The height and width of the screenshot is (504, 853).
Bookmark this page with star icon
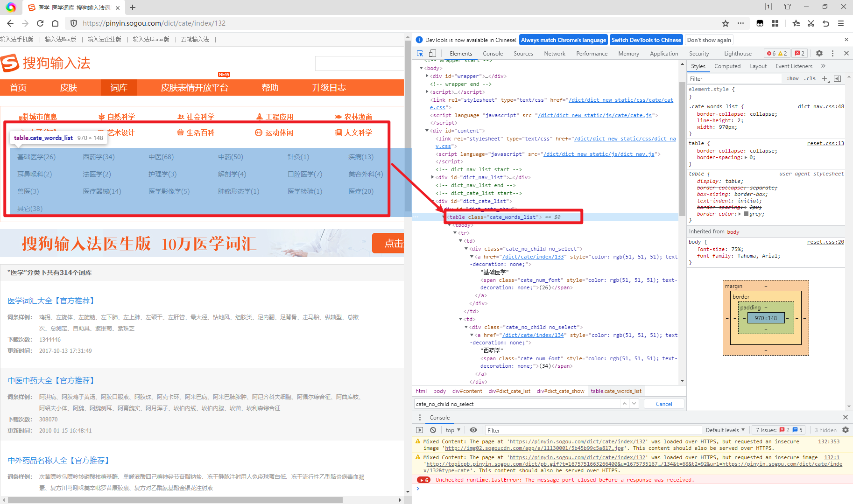726,23
